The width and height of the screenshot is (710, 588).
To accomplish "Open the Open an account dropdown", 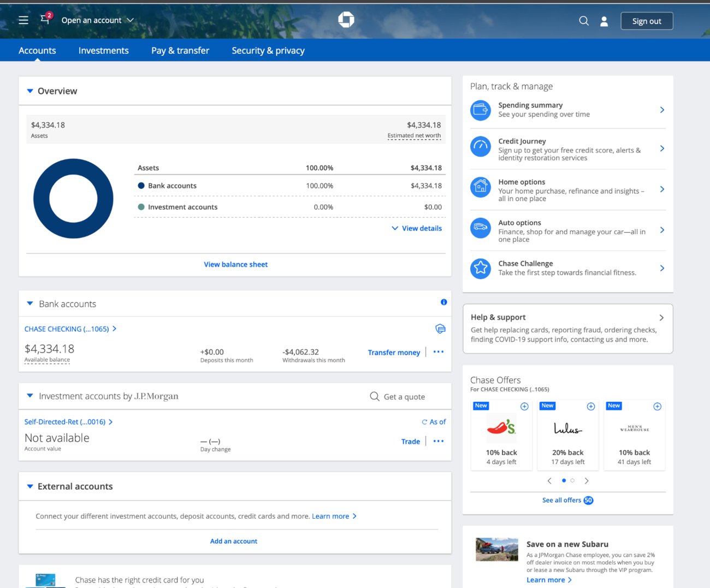I will [97, 20].
